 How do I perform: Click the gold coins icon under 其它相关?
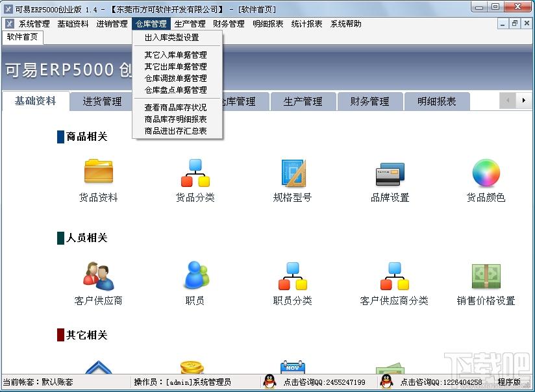click(x=192, y=367)
